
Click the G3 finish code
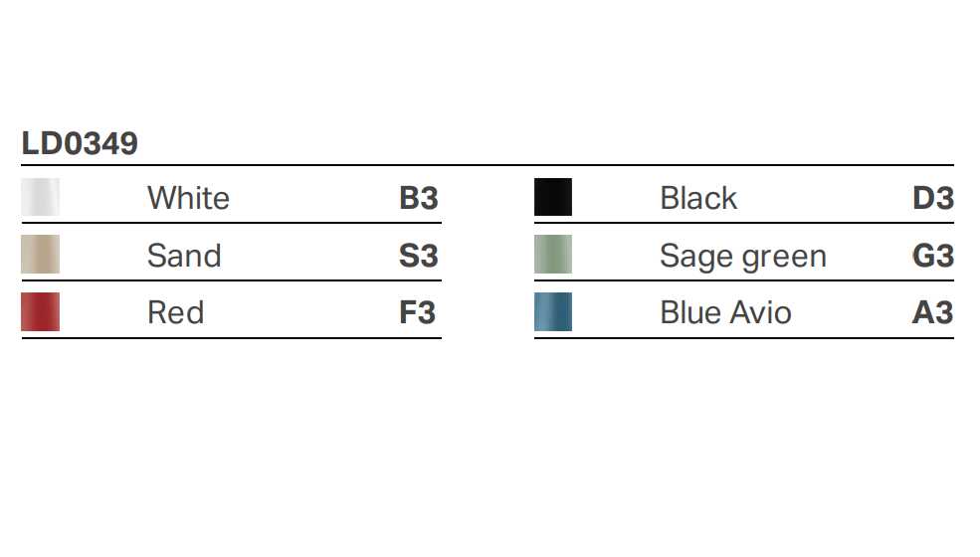click(933, 256)
